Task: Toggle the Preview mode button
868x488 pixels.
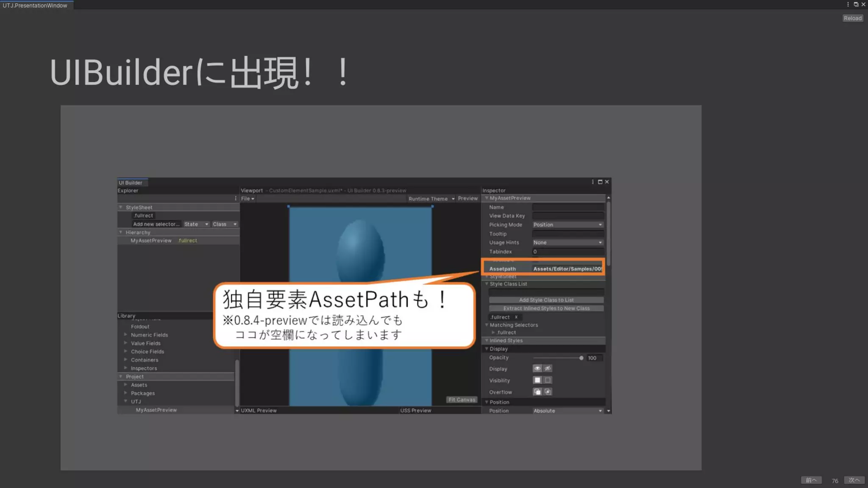Action: [x=467, y=199]
